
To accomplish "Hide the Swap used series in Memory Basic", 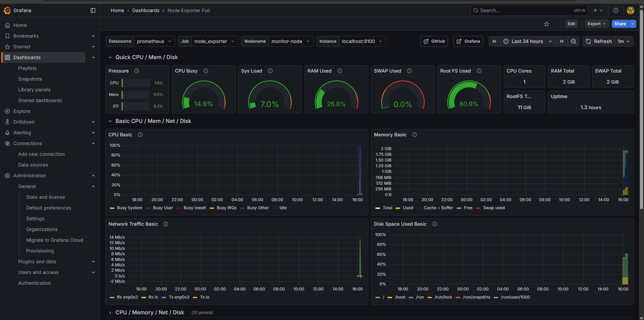I will (494, 208).
